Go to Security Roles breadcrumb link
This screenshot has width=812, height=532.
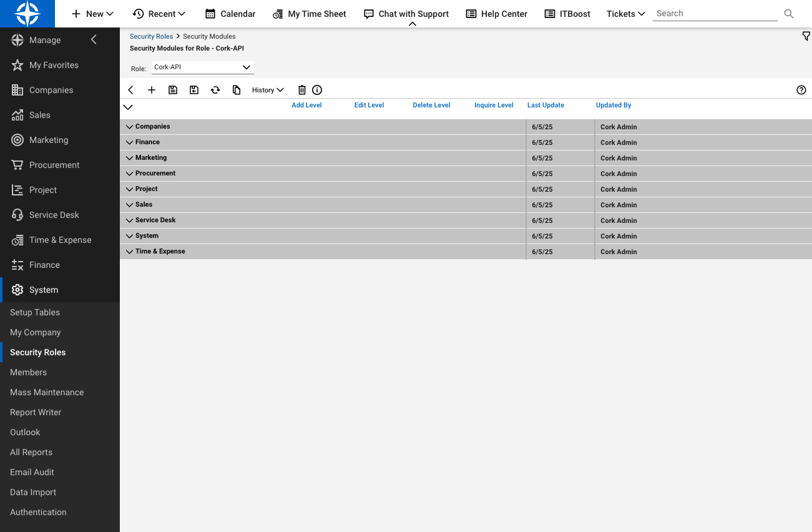pos(152,37)
